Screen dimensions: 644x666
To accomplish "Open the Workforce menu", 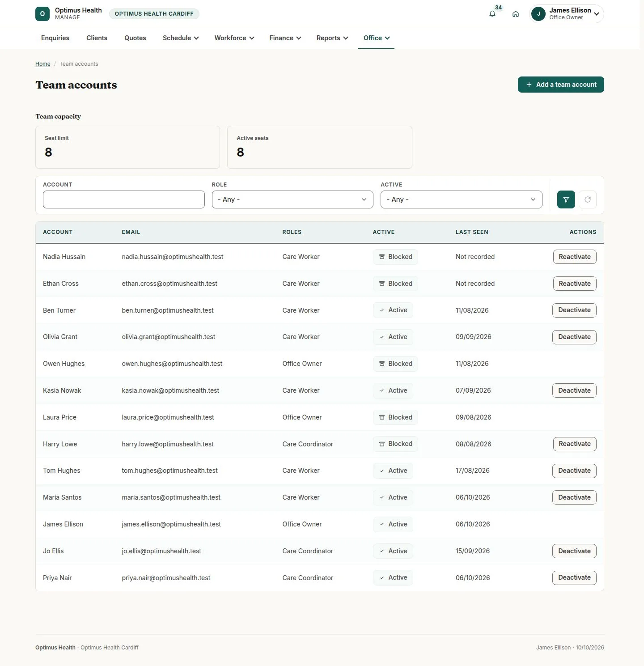I will (234, 38).
